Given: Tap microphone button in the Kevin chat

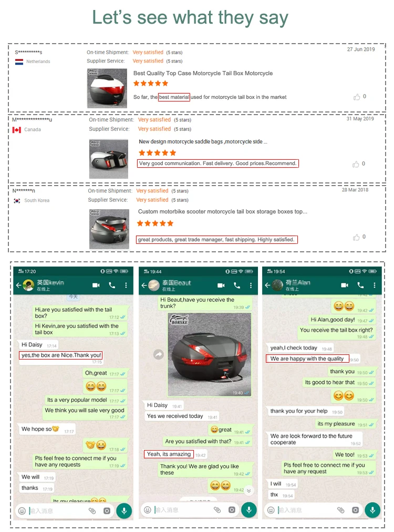Looking at the screenshot, I should click(124, 510).
